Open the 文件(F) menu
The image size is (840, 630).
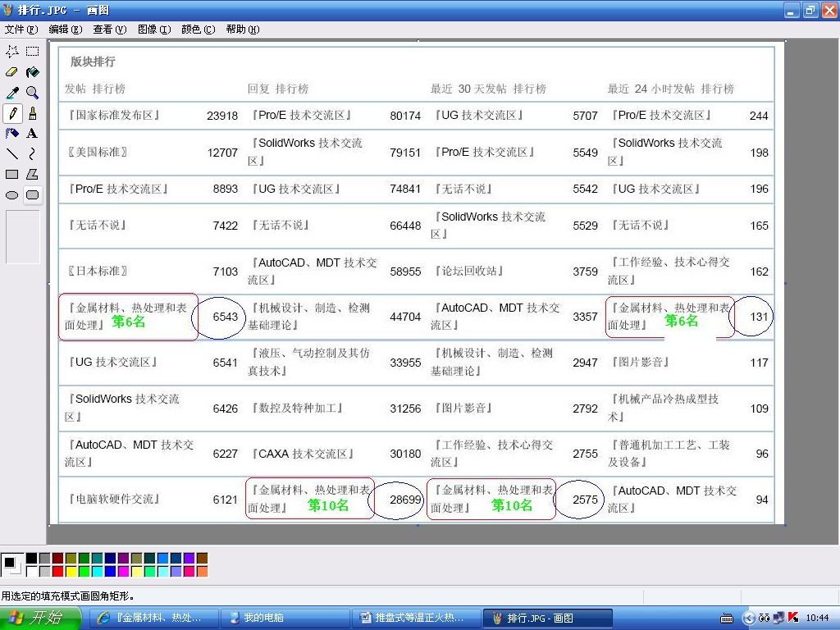point(21,29)
